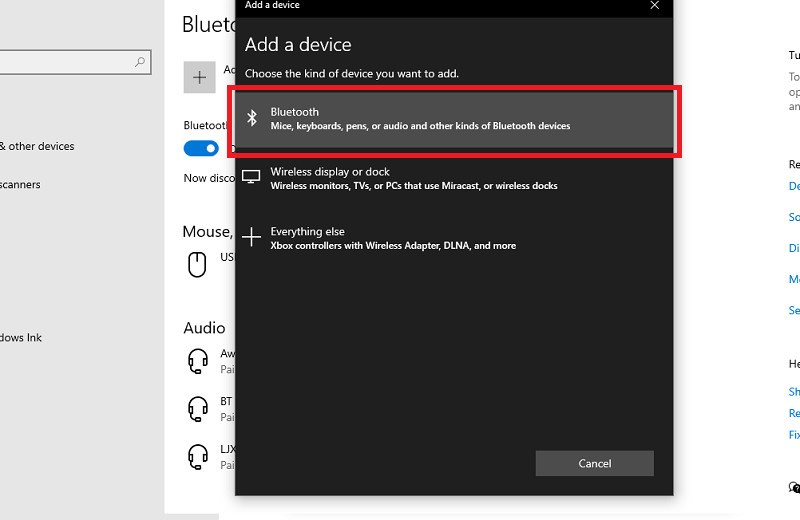Choose the Bluetooth device option
Image resolution: width=800 pixels, height=520 pixels.
454,119
